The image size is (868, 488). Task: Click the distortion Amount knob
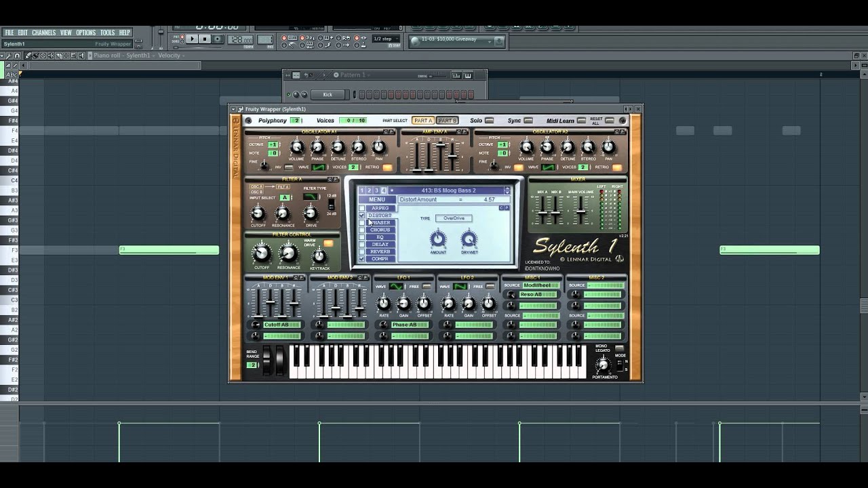coord(438,239)
